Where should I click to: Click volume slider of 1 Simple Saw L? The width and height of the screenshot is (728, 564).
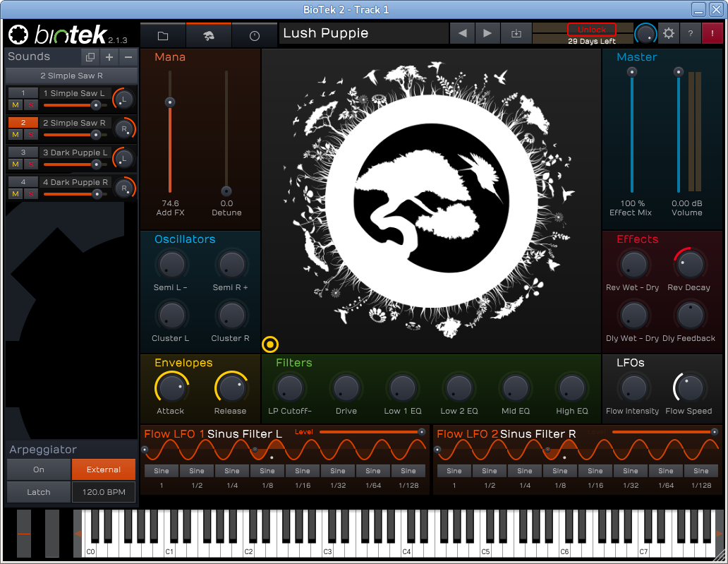coord(75,105)
